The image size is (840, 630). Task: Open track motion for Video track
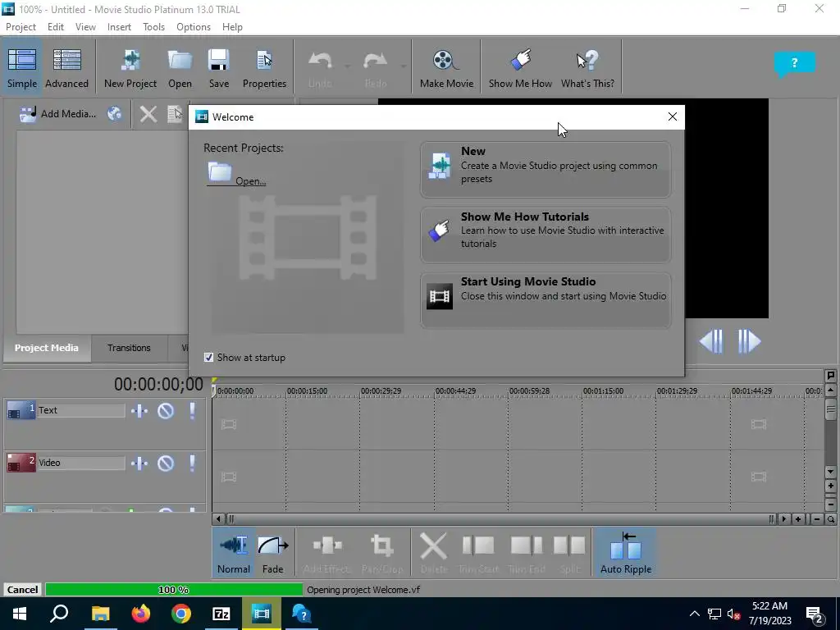click(x=139, y=463)
